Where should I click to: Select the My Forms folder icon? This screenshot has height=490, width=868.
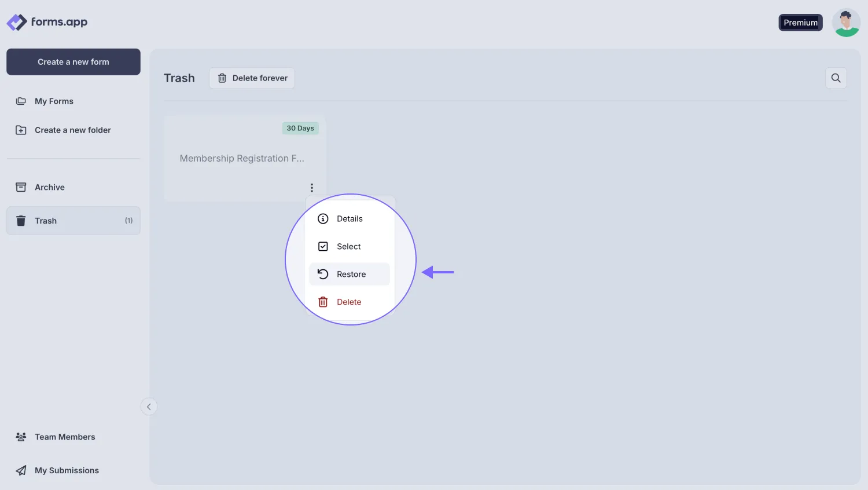click(x=21, y=101)
